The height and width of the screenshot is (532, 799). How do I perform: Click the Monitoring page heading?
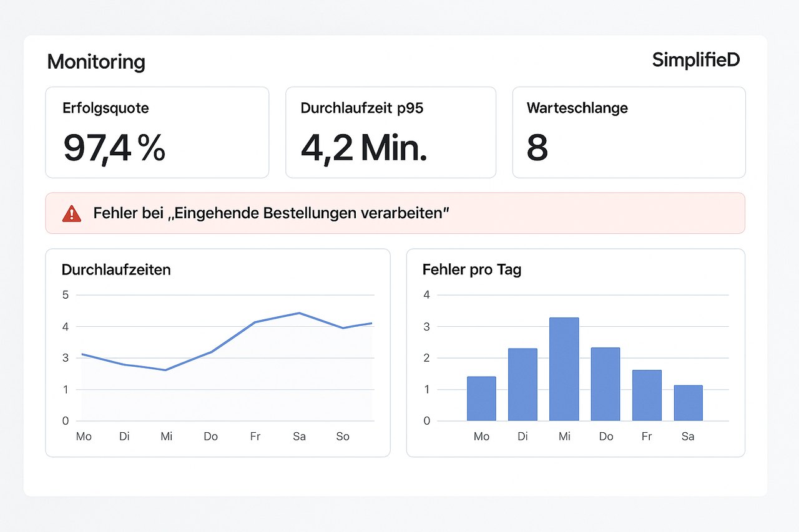[96, 62]
